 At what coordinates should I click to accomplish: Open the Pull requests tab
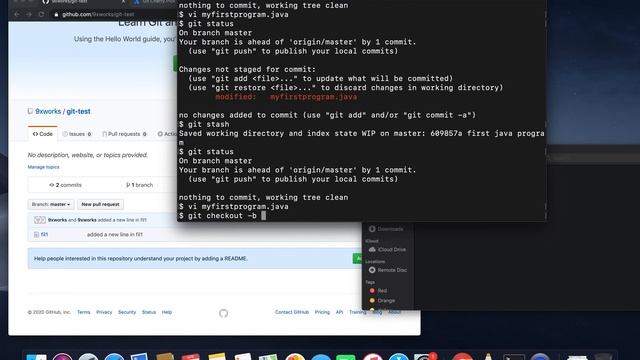click(x=124, y=134)
